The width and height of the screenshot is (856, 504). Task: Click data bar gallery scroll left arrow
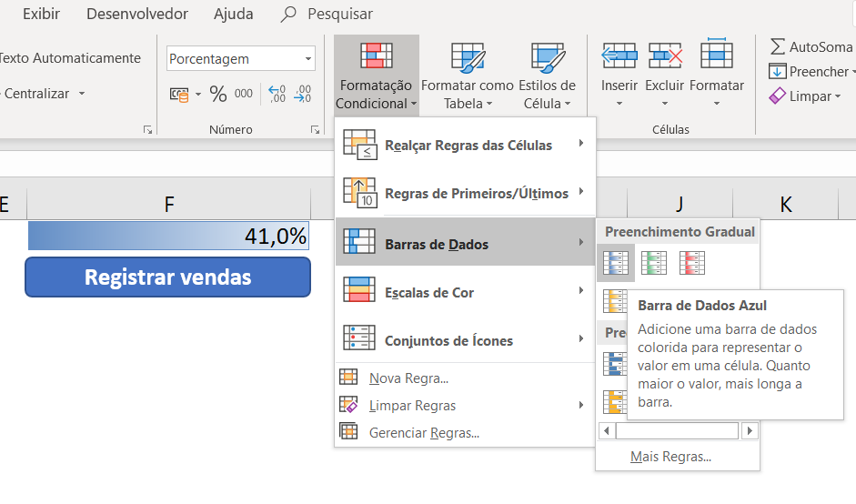(x=607, y=431)
